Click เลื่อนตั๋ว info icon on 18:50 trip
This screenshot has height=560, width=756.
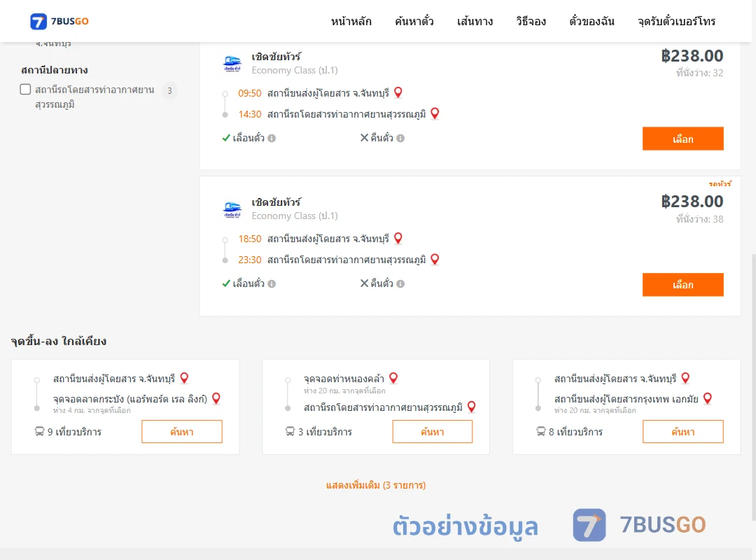click(x=272, y=284)
